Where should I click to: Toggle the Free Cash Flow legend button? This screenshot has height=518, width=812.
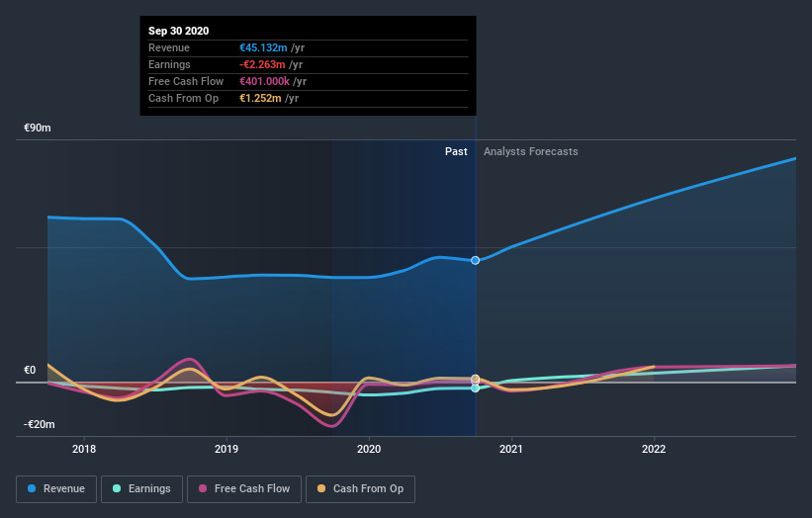(244, 489)
